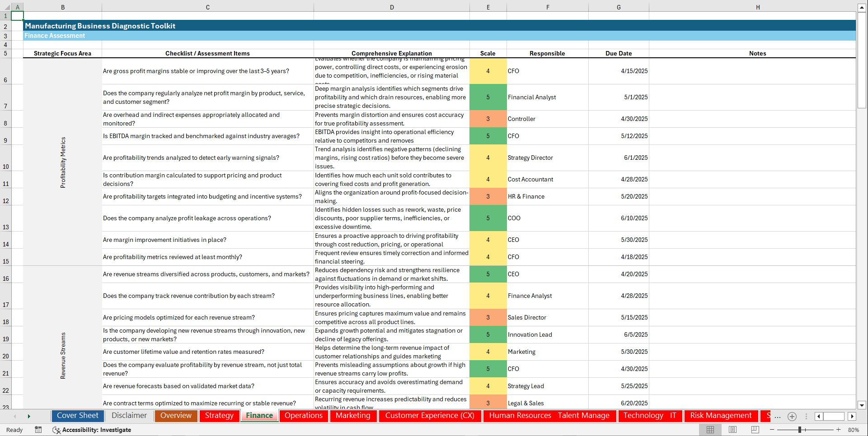Switch to the Operations sheet tab
The width and height of the screenshot is (868, 436).
303,416
